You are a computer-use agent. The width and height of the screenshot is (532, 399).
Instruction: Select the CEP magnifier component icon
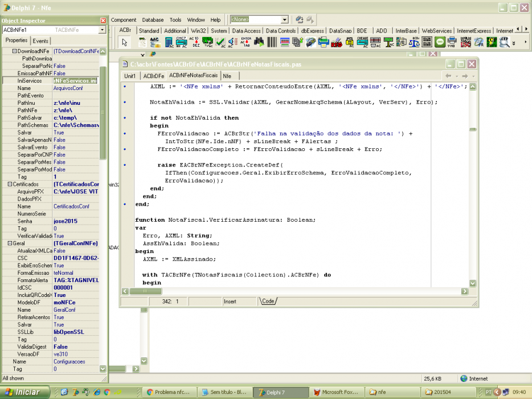(504, 42)
